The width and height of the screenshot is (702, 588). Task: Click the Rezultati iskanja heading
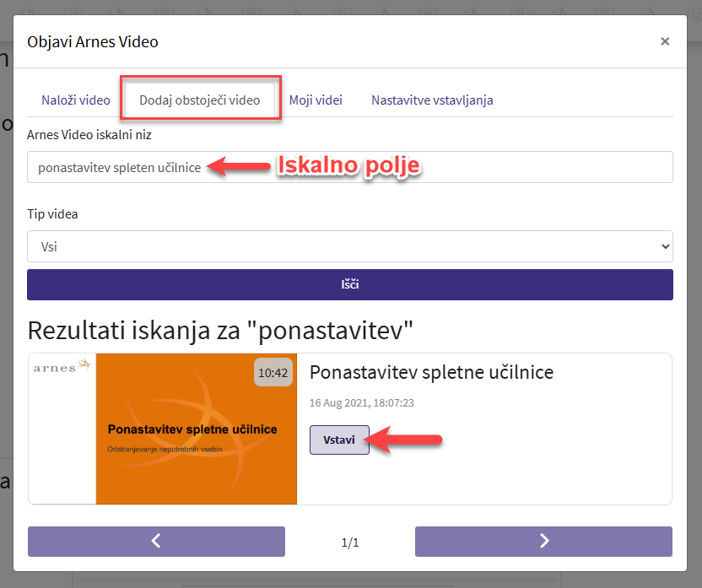pos(221,330)
